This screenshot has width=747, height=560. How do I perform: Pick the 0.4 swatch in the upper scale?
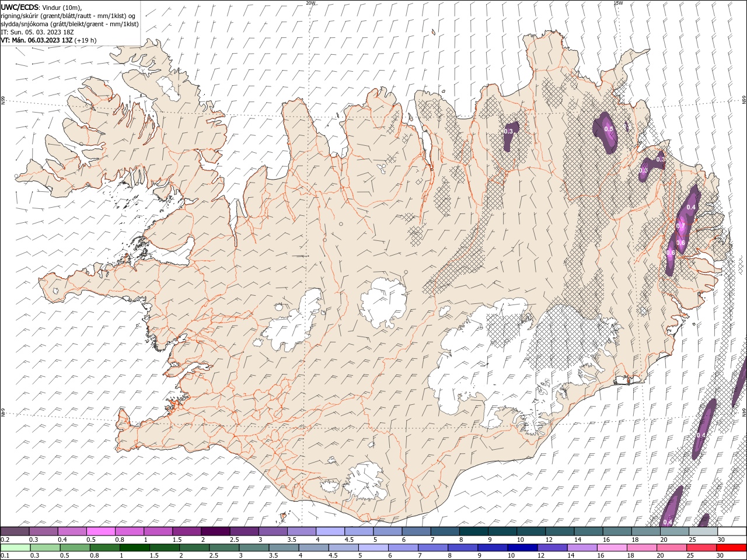pos(72,531)
